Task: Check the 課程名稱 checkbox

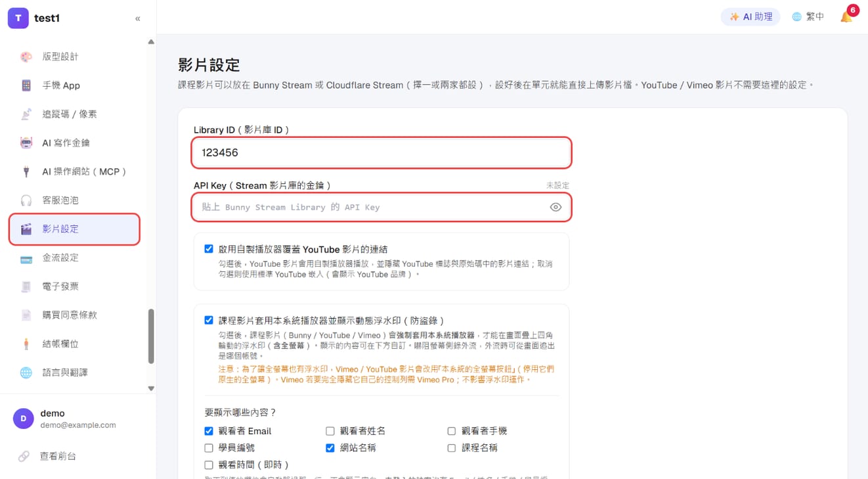Action: click(x=452, y=448)
